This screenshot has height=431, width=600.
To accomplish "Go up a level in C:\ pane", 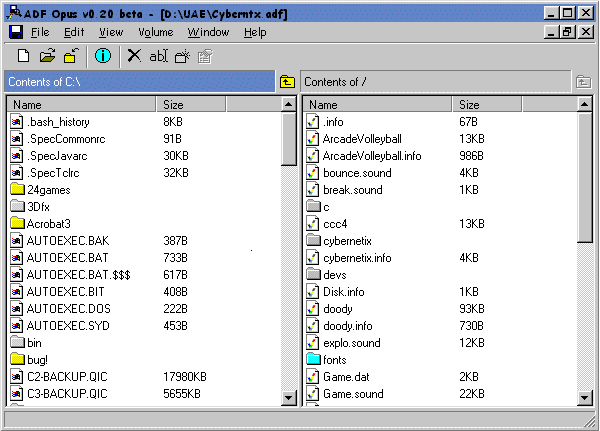I will [x=287, y=82].
